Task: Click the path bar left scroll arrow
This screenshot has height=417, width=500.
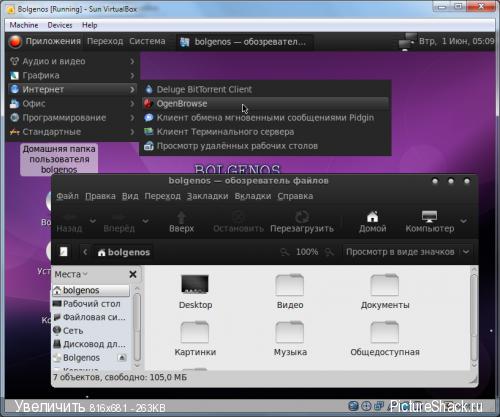Action: [85, 252]
